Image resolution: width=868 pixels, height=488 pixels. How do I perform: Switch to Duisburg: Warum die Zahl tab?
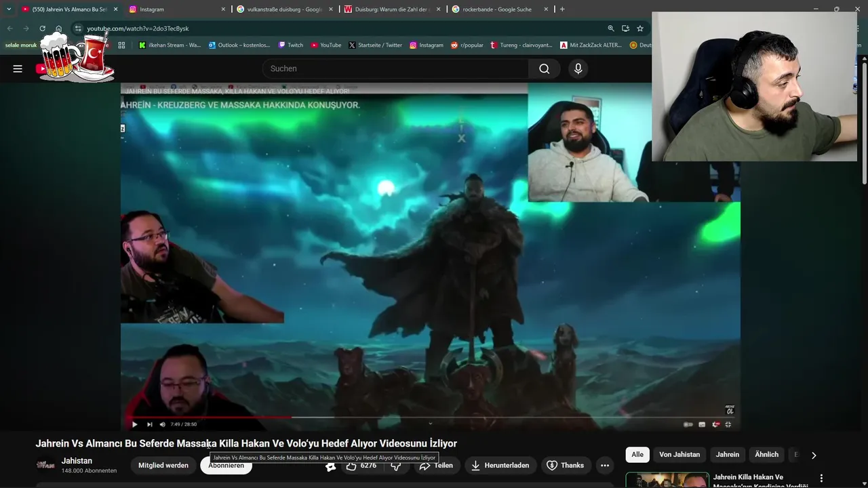pos(393,9)
